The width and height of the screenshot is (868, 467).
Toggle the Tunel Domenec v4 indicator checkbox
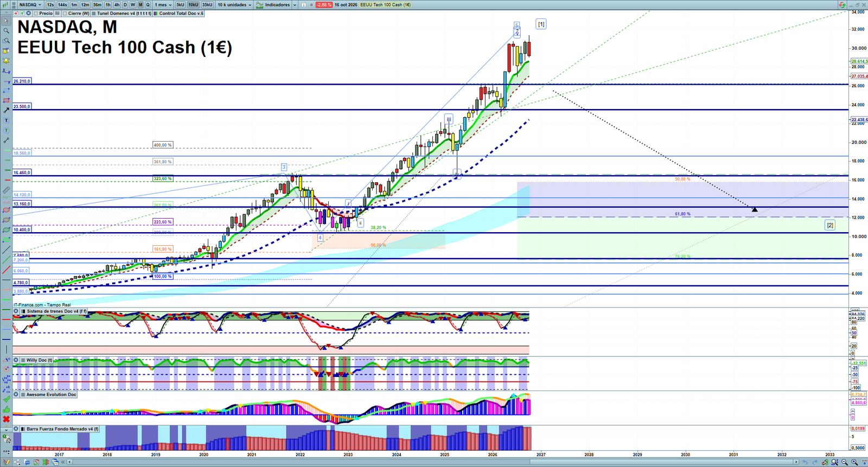[94, 14]
